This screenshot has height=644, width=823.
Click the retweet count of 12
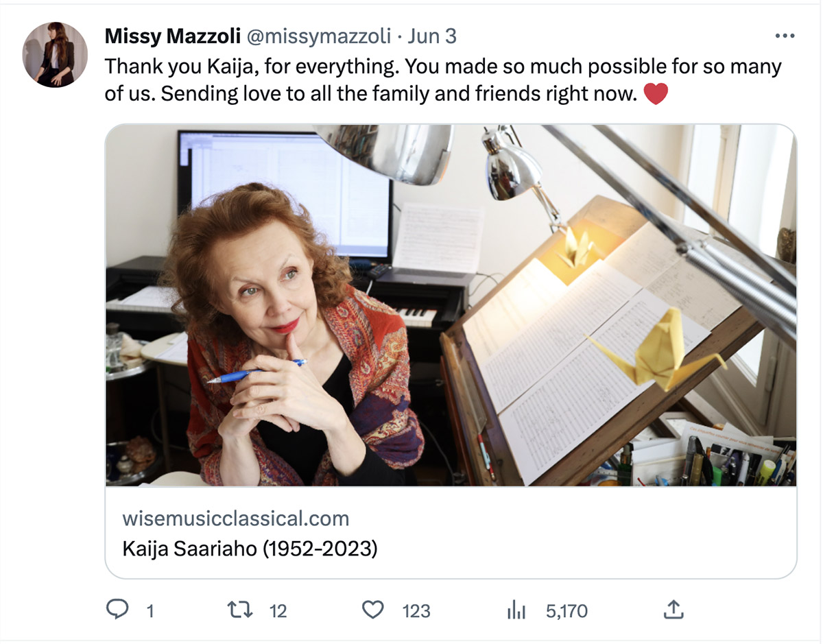[278, 610]
